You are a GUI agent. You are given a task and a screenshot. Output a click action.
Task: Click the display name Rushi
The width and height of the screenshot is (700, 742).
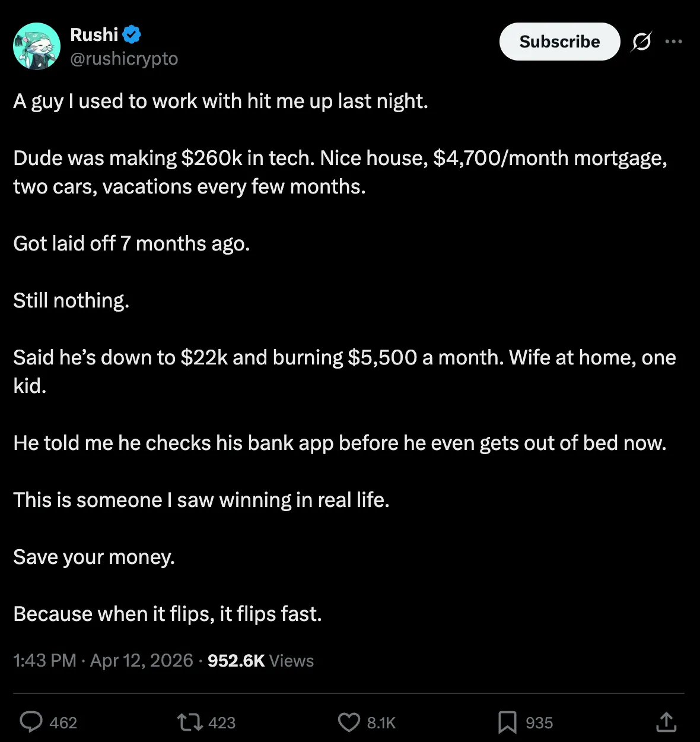click(x=94, y=34)
